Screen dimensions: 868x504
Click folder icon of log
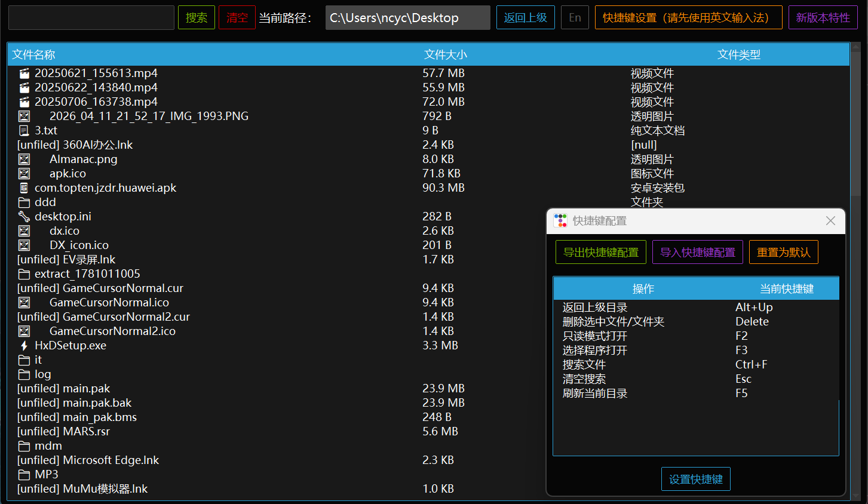[24, 374]
